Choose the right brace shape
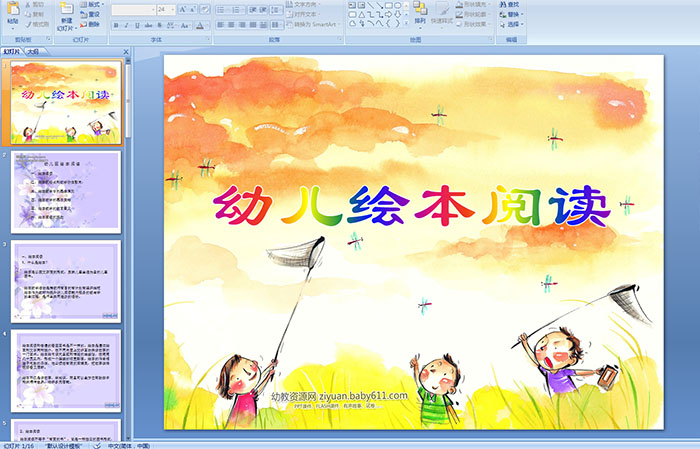 397,23
